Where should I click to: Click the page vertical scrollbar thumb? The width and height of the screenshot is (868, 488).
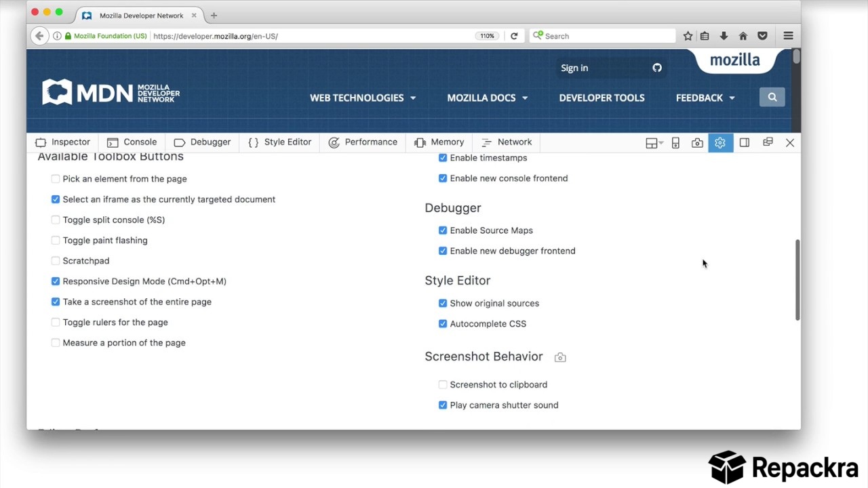(797, 57)
